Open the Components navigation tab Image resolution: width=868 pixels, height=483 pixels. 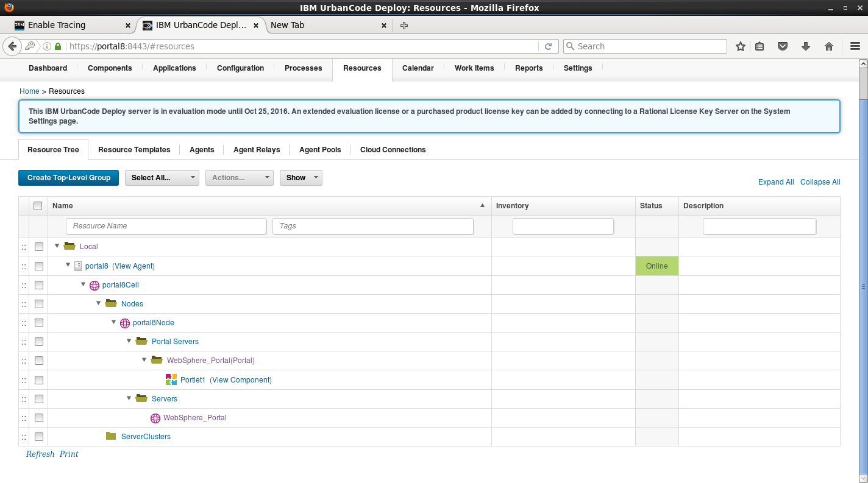click(110, 68)
